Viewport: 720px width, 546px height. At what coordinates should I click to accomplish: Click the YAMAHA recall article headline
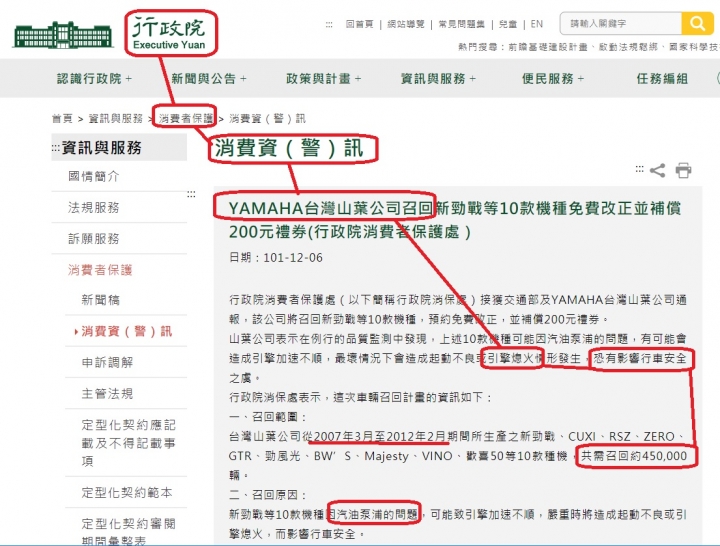click(455, 220)
